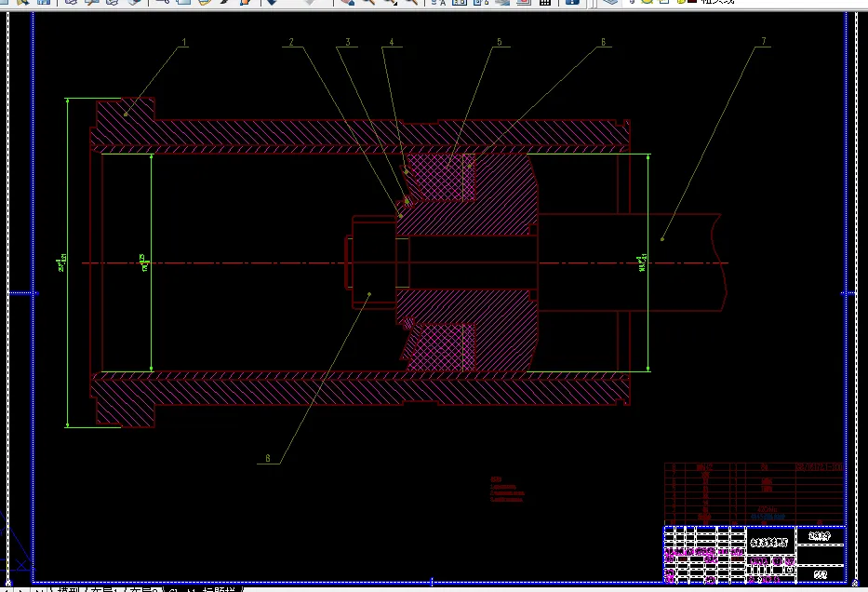Select the lower magenta cross-hatched seal section
The image size is (868, 592).
pyautogui.click(x=441, y=347)
